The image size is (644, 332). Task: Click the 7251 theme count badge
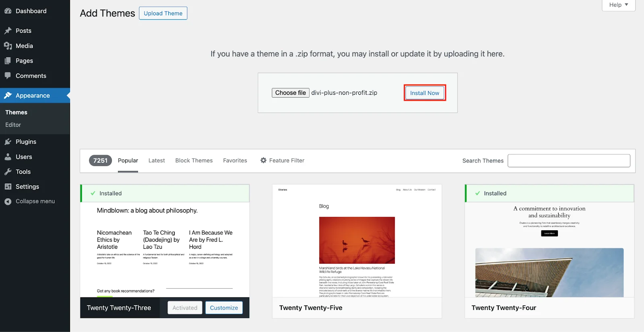coord(100,160)
